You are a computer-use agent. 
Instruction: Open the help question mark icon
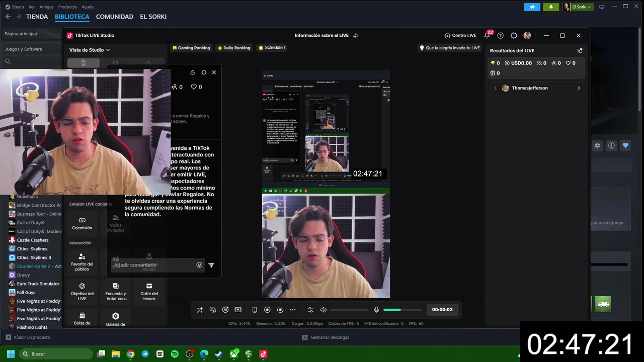pos(500,36)
